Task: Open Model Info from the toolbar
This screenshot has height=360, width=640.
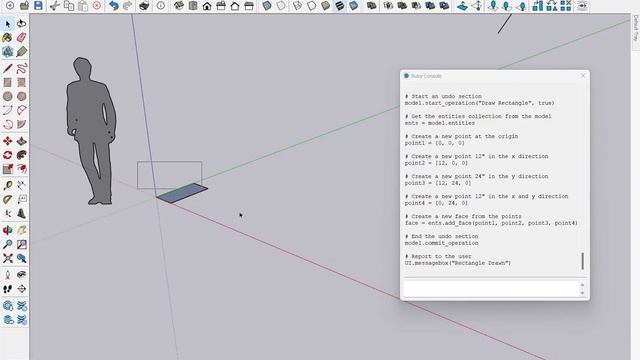Action: pos(161,6)
